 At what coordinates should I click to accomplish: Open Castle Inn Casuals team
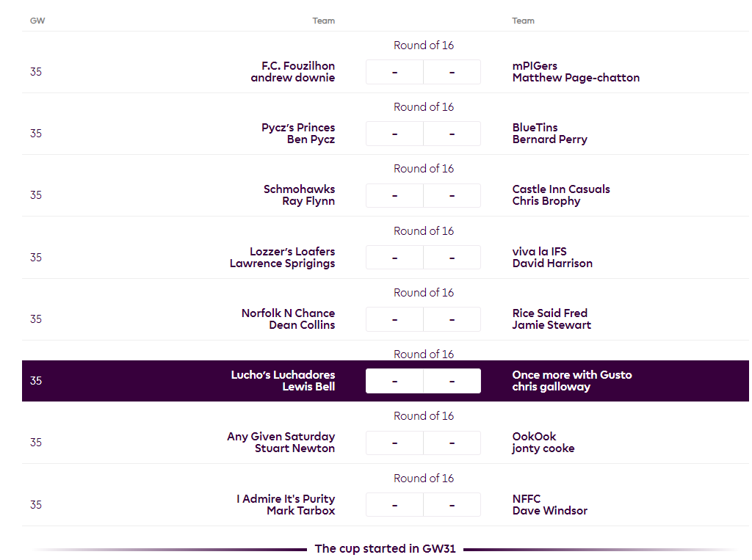560,189
